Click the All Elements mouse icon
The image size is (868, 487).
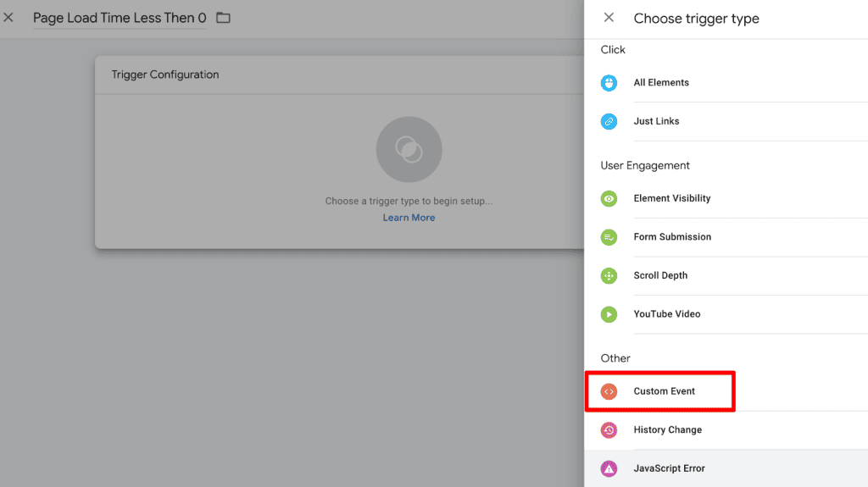tap(609, 83)
